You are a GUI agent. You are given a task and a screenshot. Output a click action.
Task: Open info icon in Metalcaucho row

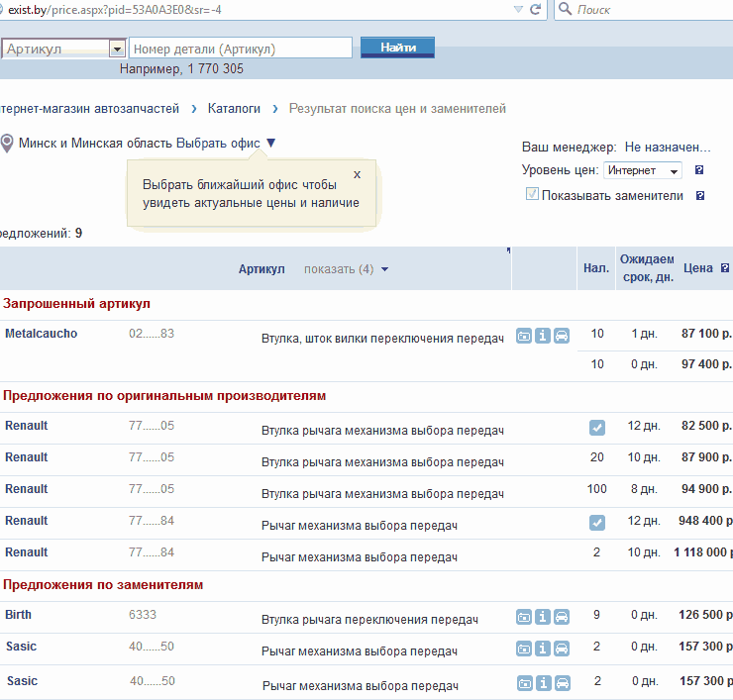(542, 336)
